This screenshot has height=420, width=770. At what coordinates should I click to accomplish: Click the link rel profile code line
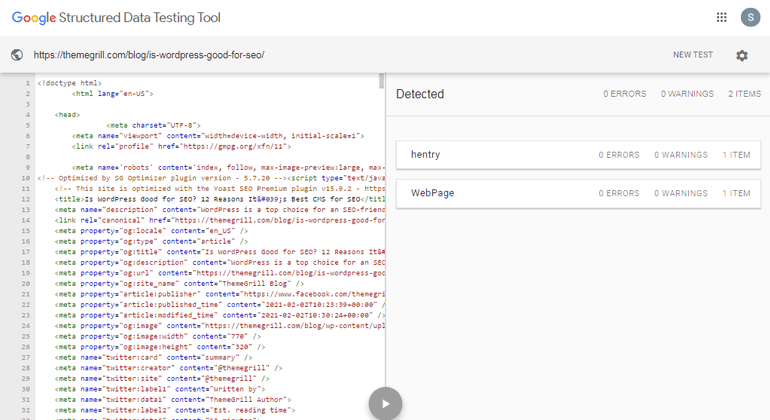click(x=181, y=146)
